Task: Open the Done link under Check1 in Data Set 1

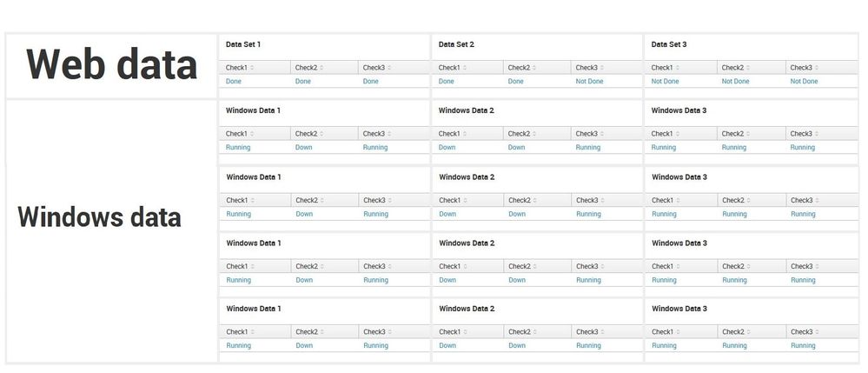Action: coord(233,82)
